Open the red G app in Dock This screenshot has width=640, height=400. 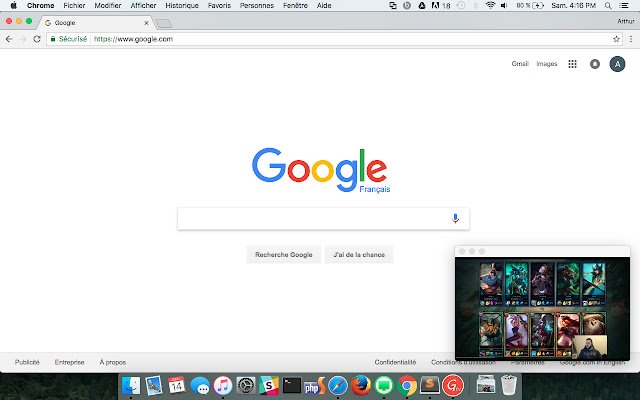(453, 385)
